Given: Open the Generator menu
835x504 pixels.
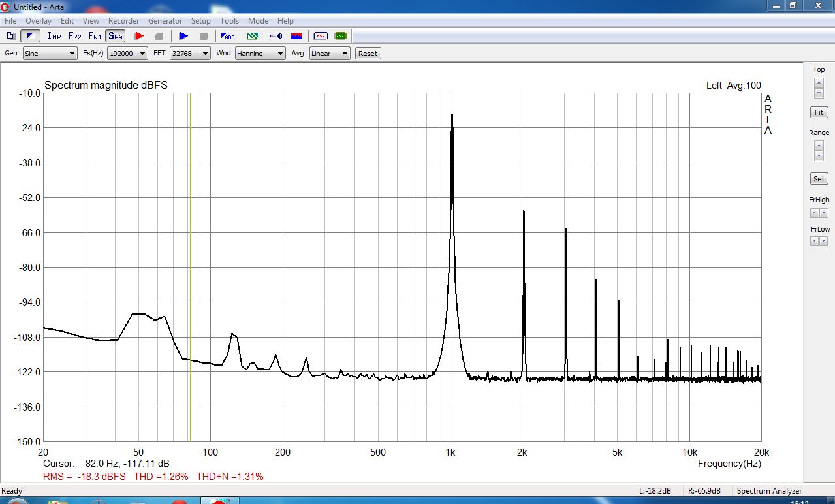Looking at the screenshot, I should [x=165, y=21].
